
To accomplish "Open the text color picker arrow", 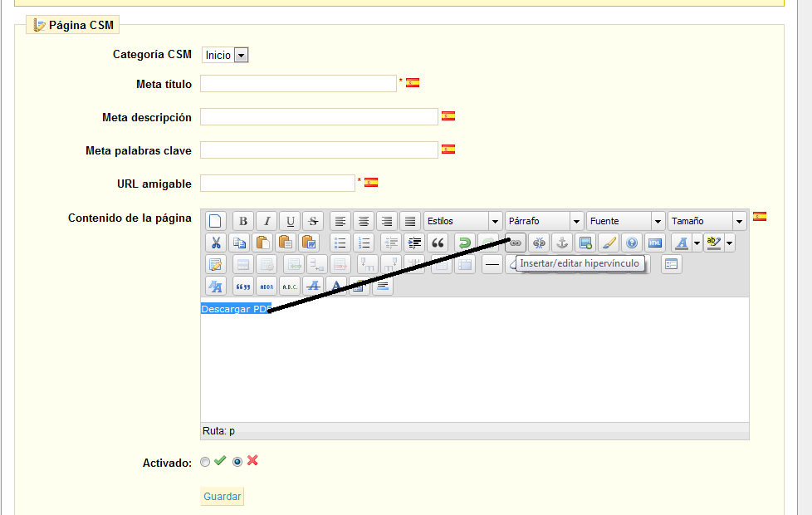I will (697, 243).
